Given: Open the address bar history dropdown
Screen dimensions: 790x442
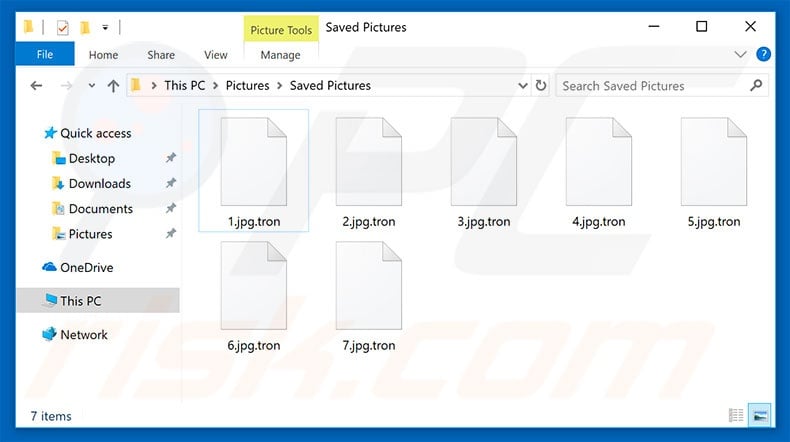Looking at the screenshot, I should tap(523, 86).
